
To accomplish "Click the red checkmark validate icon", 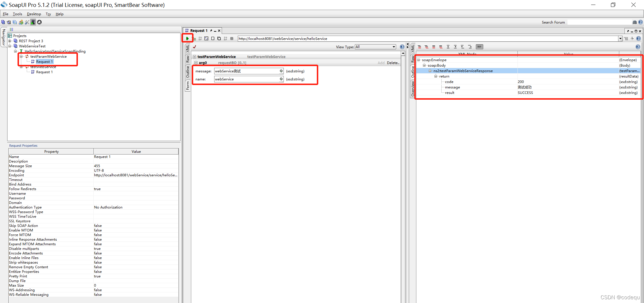I will click(x=195, y=47).
